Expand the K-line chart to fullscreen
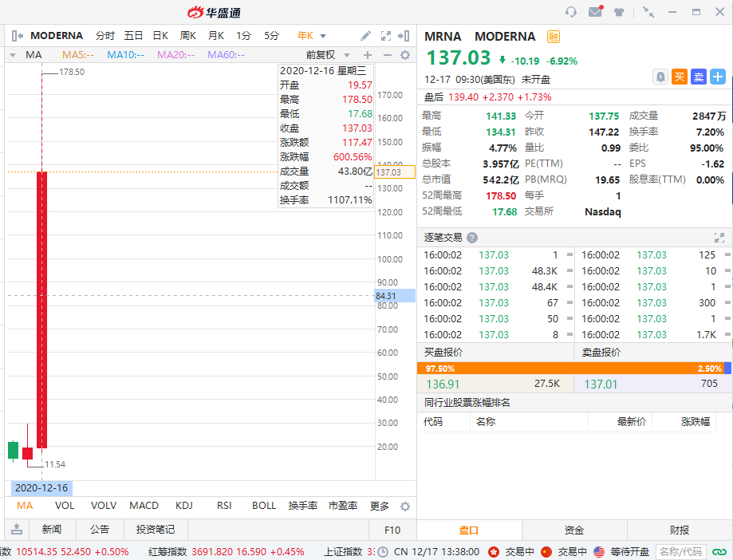 tap(386, 36)
